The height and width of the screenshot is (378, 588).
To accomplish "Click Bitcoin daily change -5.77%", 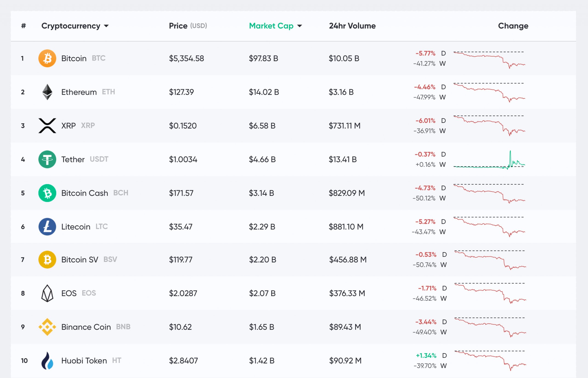I will click(x=425, y=53).
